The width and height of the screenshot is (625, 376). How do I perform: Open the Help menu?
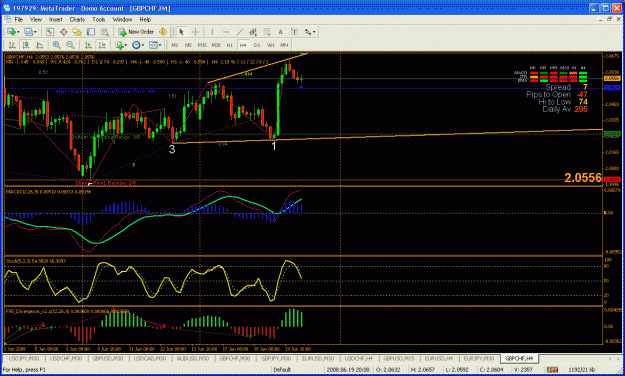[145, 19]
